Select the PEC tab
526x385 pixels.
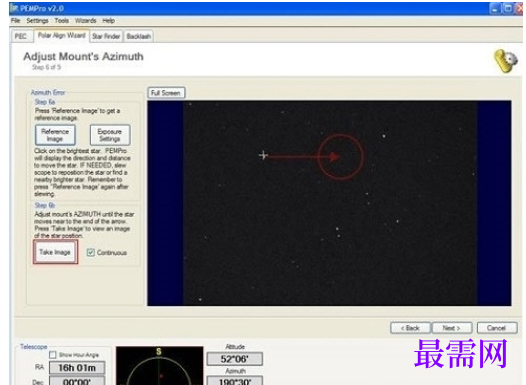[21, 36]
